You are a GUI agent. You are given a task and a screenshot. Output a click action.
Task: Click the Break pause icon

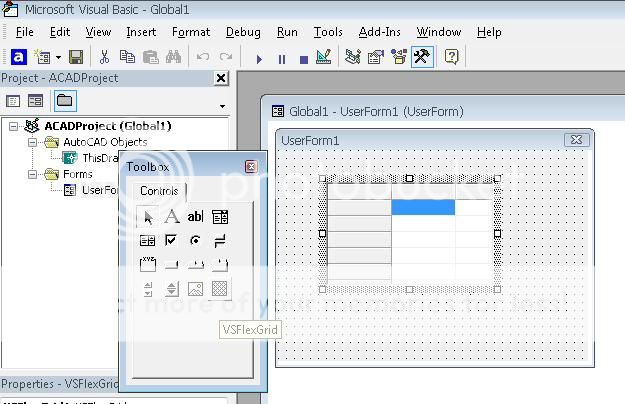pyautogui.click(x=281, y=59)
